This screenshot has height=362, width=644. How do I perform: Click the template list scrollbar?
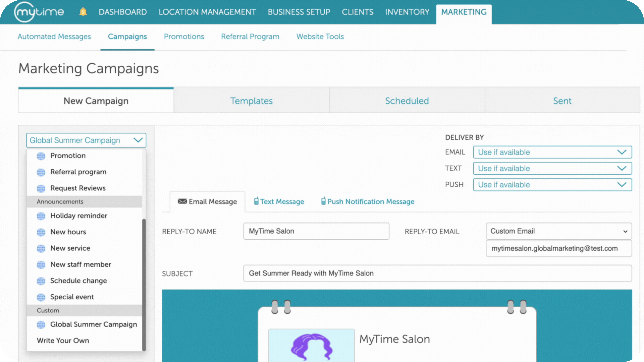[144, 285]
